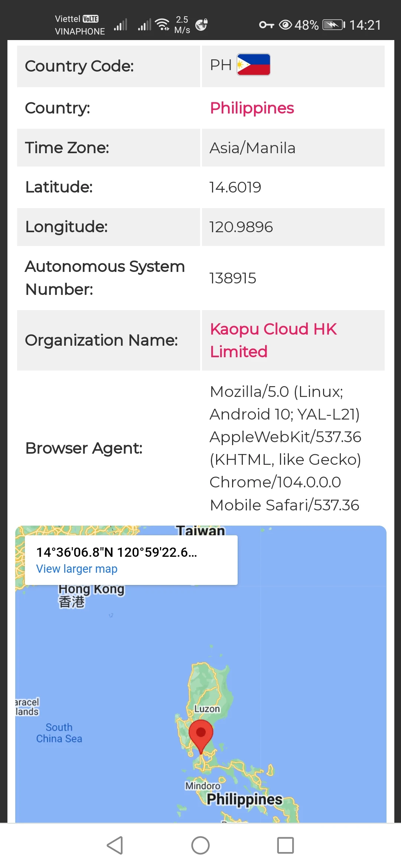
Task: Tap the 48% battery percentage text
Action: tap(306, 25)
